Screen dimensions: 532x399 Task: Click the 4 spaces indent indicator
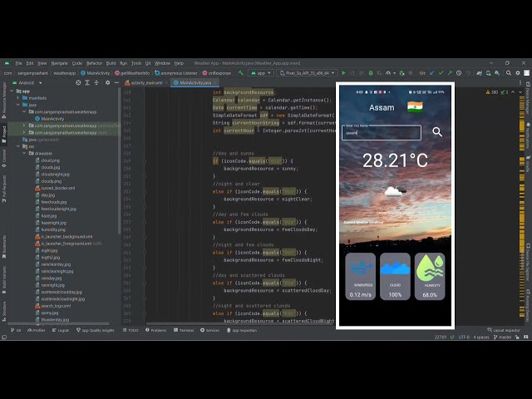[481, 337]
